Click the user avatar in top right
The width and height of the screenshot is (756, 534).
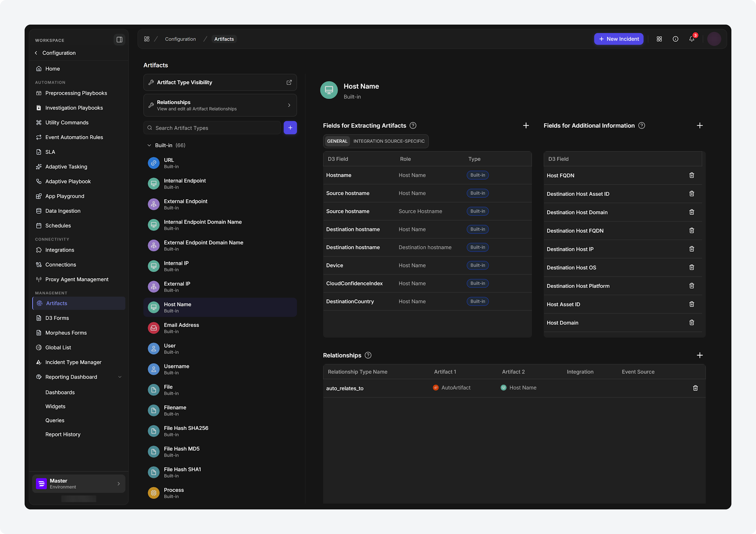(x=714, y=39)
